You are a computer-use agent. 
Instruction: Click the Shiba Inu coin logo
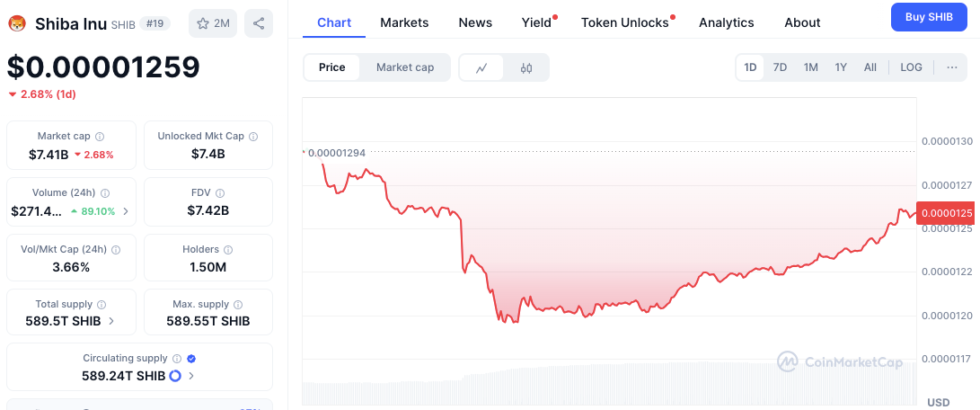[x=17, y=23]
